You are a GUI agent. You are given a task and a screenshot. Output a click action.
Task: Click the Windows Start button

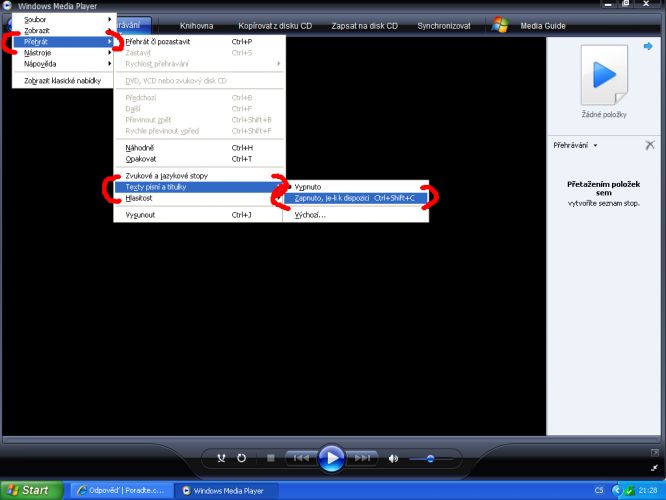coord(32,490)
